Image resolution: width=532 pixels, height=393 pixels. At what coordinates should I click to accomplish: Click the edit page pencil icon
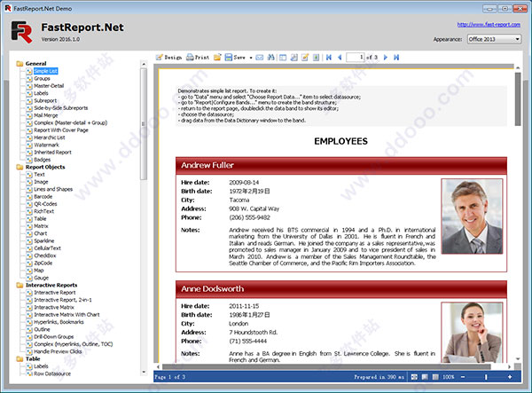[305, 58]
